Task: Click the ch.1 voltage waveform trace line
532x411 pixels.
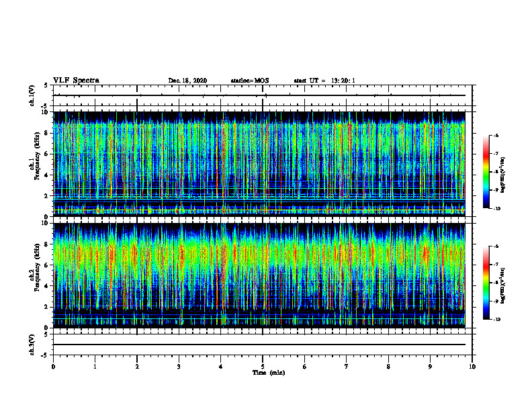Action: coord(259,95)
